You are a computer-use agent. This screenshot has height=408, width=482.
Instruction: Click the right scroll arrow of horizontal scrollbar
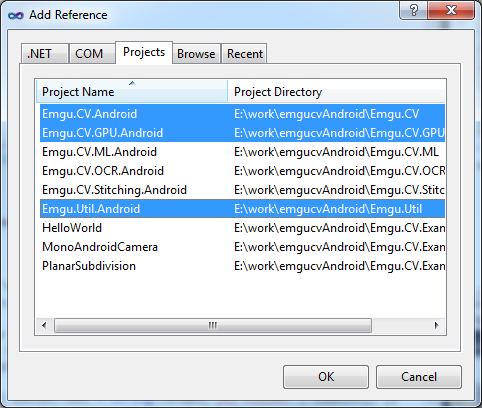coord(437,325)
